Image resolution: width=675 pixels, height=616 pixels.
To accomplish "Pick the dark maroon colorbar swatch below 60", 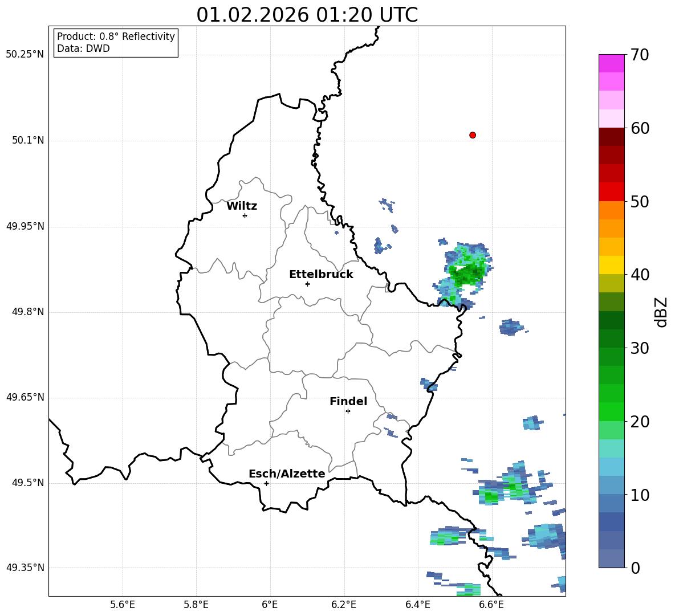I will coord(611,137).
